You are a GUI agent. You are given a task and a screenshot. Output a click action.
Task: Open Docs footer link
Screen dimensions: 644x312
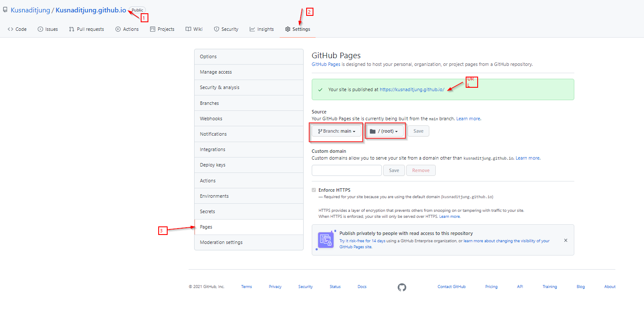tap(362, 287)
